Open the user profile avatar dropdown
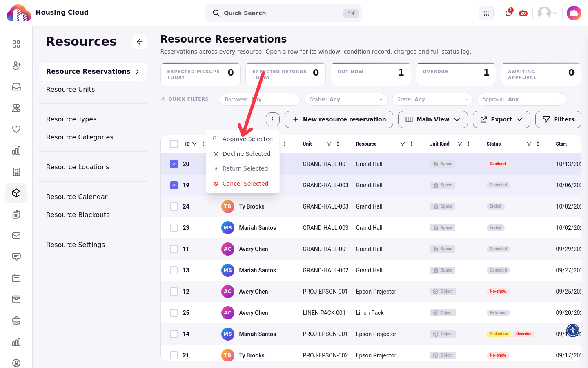The height and width of the screenshot is (368, 588). tap(548, 13)
